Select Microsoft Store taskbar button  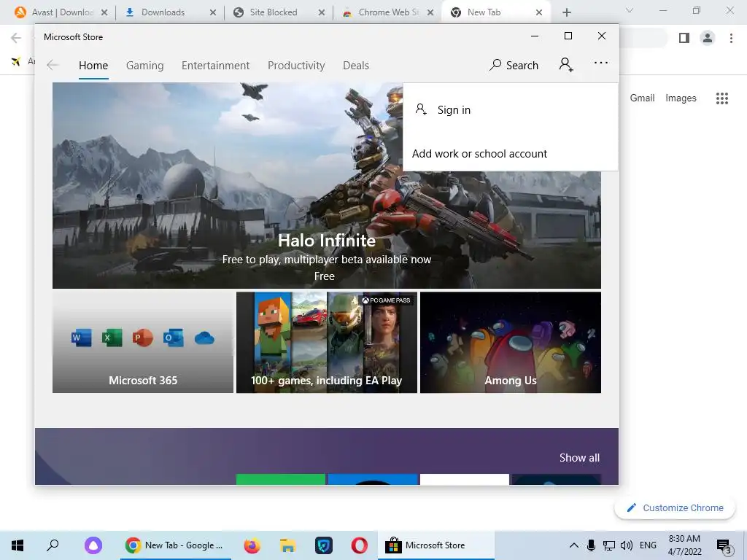click(436, 545)
